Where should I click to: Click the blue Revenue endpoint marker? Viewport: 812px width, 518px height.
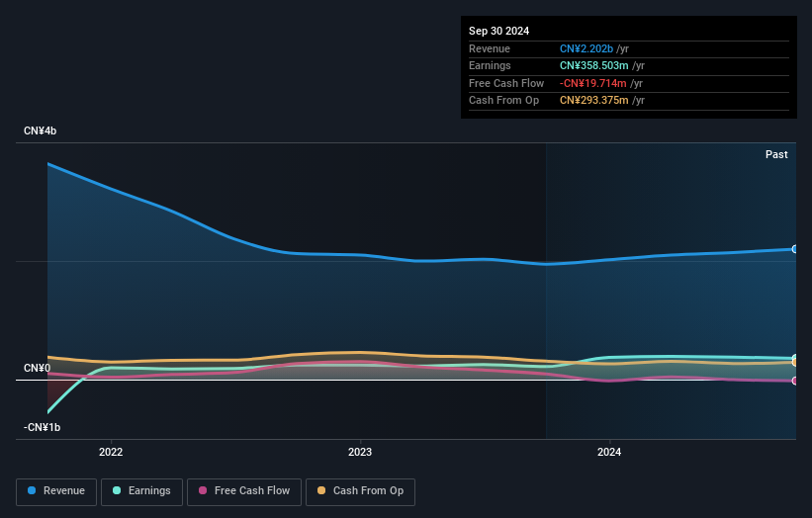794,249
